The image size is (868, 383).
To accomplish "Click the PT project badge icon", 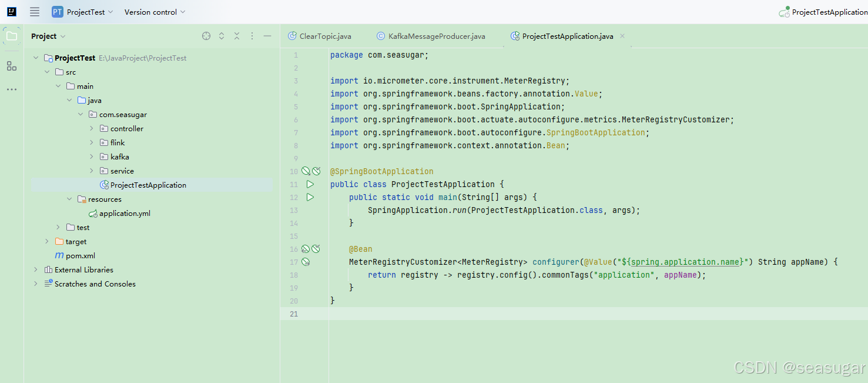I will pos(57,12).
